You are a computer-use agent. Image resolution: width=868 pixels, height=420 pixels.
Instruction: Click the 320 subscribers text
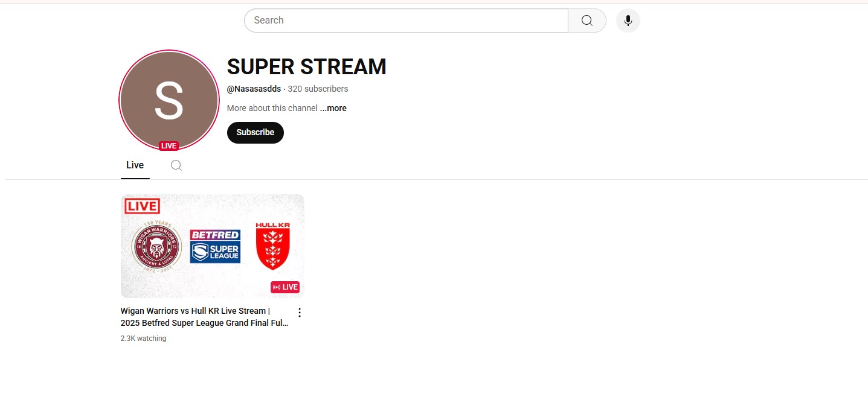click(x=318, y=89)
